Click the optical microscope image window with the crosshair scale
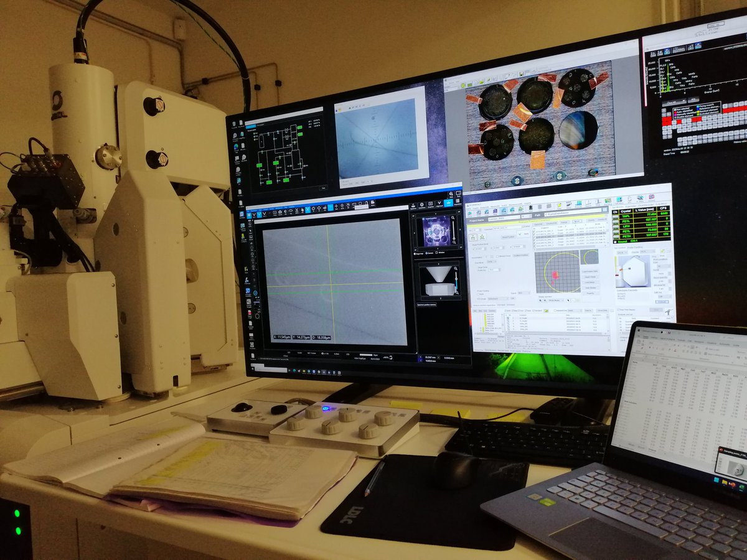This screenshot has width=747, height=560. pos(382,136)
